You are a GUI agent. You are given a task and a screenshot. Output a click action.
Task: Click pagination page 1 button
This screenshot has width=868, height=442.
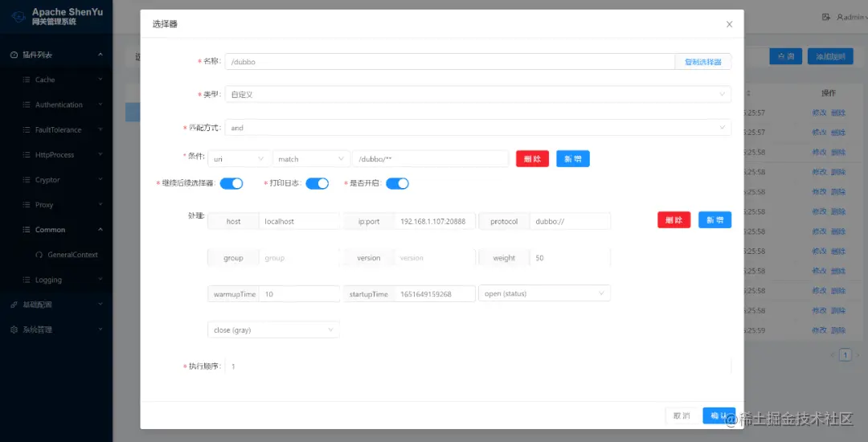tap(845, 354)
